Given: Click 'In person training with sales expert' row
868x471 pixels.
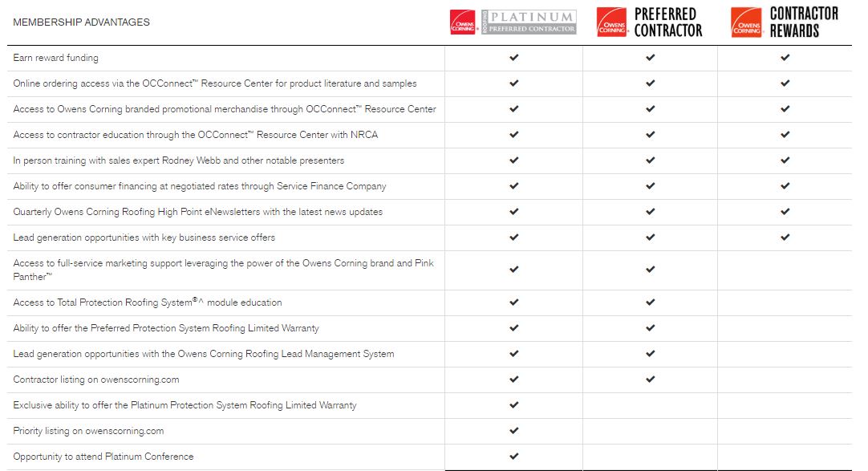Looking at the screenshot, I should pyautogui.click(x=178, y=160).
